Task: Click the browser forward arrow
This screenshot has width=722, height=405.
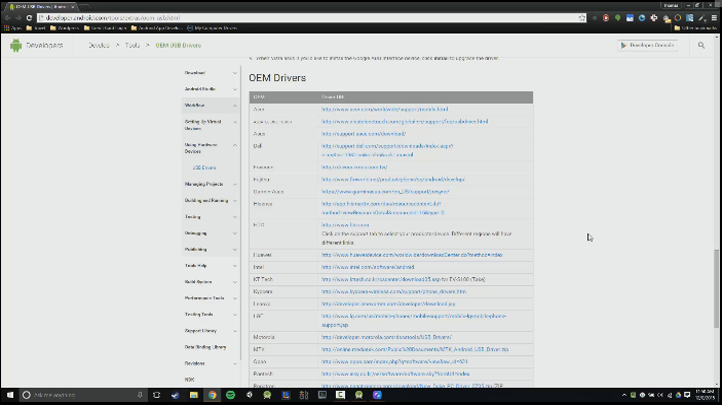Action: coord(18,18)
